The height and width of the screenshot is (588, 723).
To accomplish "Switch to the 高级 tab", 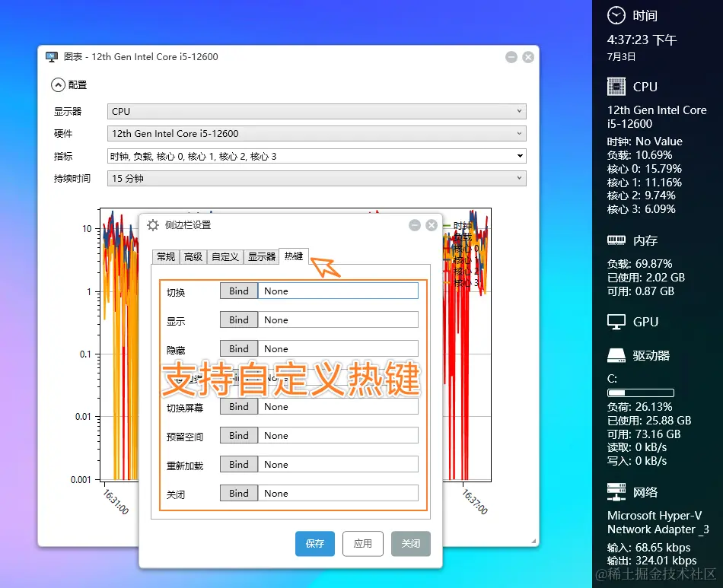I will (x=193, y=256).
